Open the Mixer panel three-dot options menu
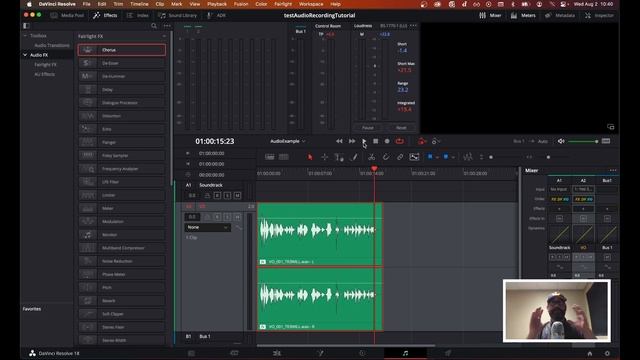Image resolution: width=640 pixels, height=360 pixels. (613, 170)
